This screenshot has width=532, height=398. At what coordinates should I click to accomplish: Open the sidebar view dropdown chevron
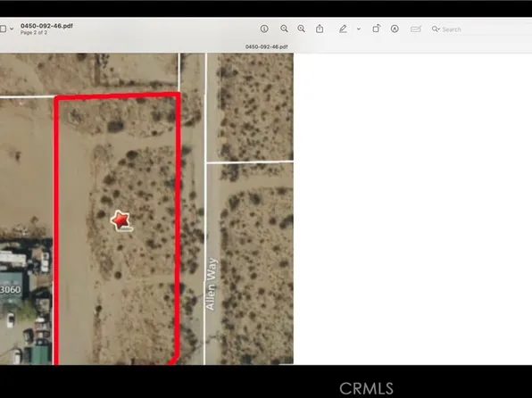pyautogui.click(x=12, y=29)
